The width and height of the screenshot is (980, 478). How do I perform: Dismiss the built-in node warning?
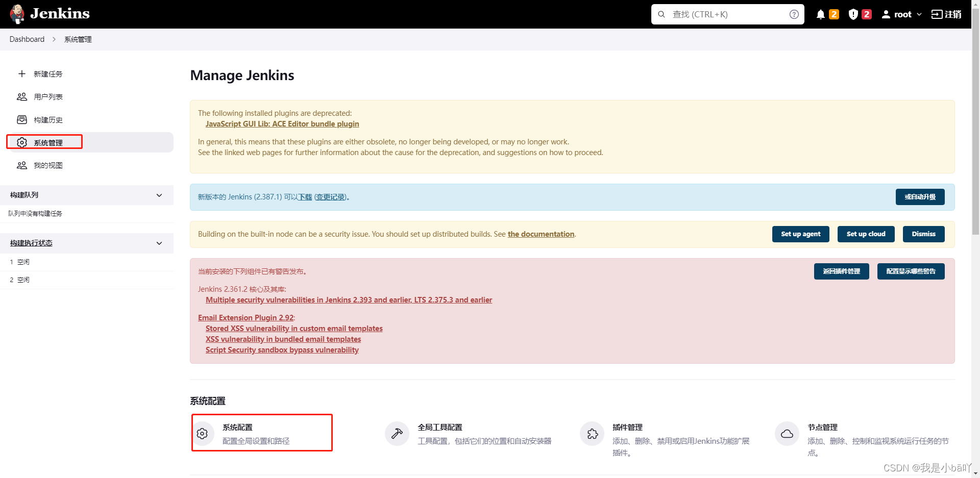click(923, 234)
